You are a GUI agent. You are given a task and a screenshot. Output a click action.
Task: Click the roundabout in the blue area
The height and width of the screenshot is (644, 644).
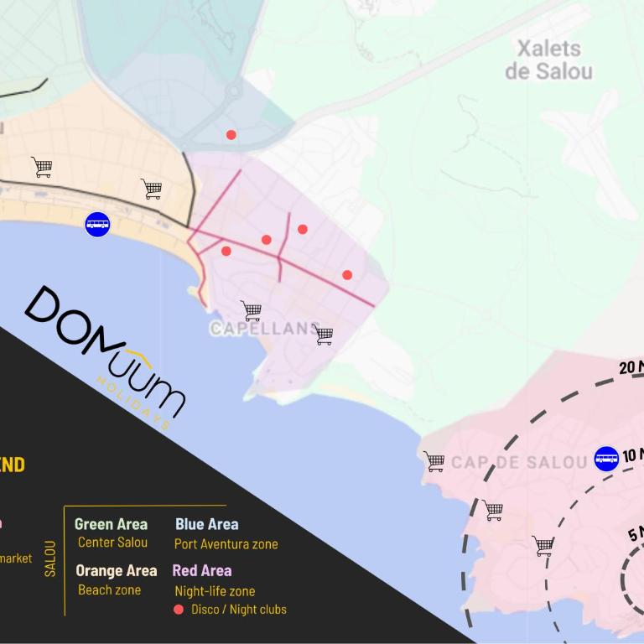[x=234, y=91]
